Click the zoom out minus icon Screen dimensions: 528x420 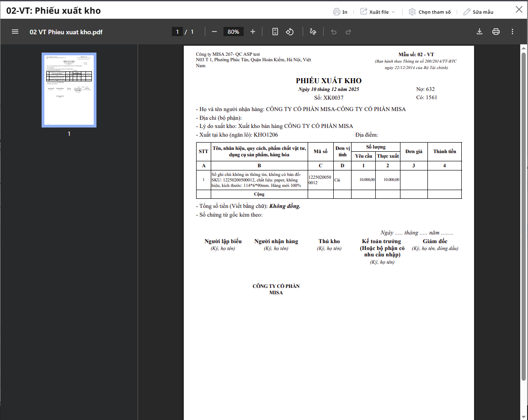(214, 32)
